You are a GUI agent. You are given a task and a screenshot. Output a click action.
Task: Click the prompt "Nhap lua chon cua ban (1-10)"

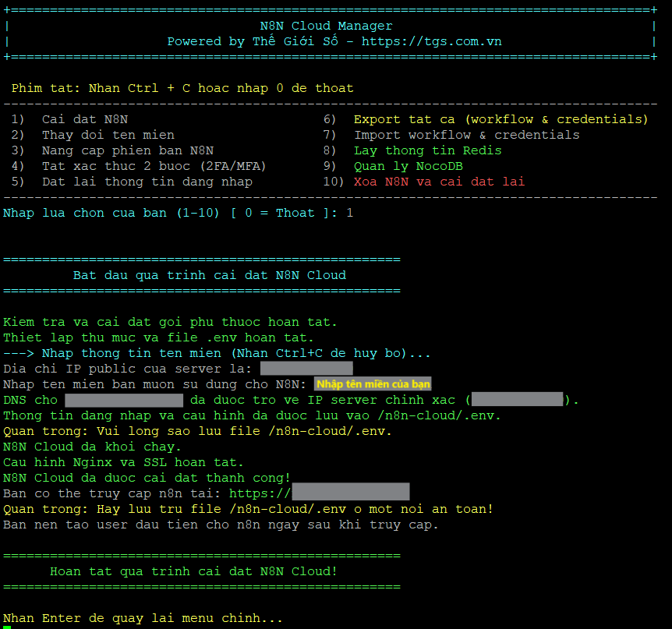[111, 213]
